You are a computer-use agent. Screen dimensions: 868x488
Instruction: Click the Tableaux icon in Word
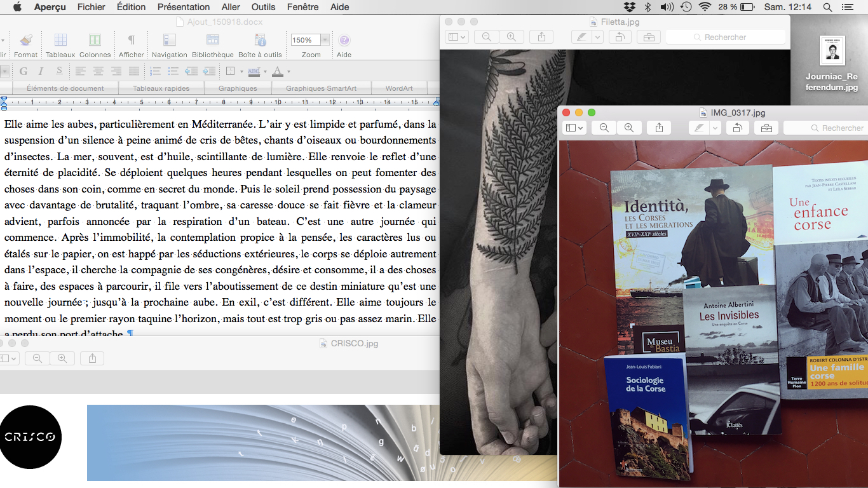click(60, 41)
